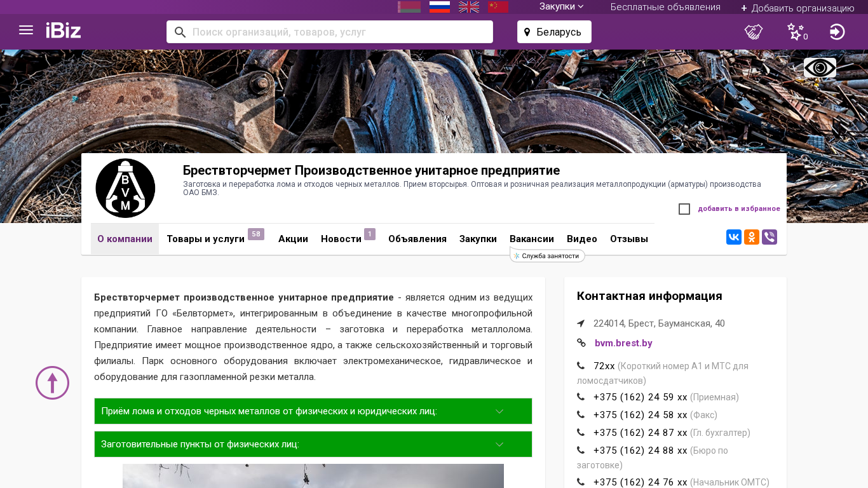Click the login arrow icon
The height and width of the screenshot is (488, 868).
coord(837,32)
